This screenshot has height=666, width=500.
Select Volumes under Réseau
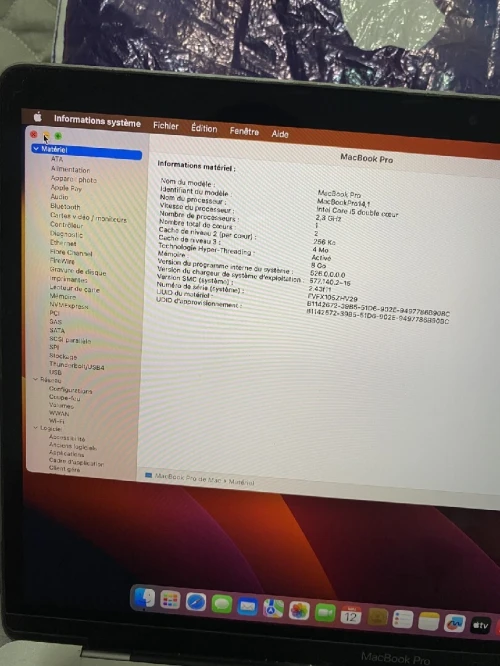pyautogui.click(x=61, y=405)
